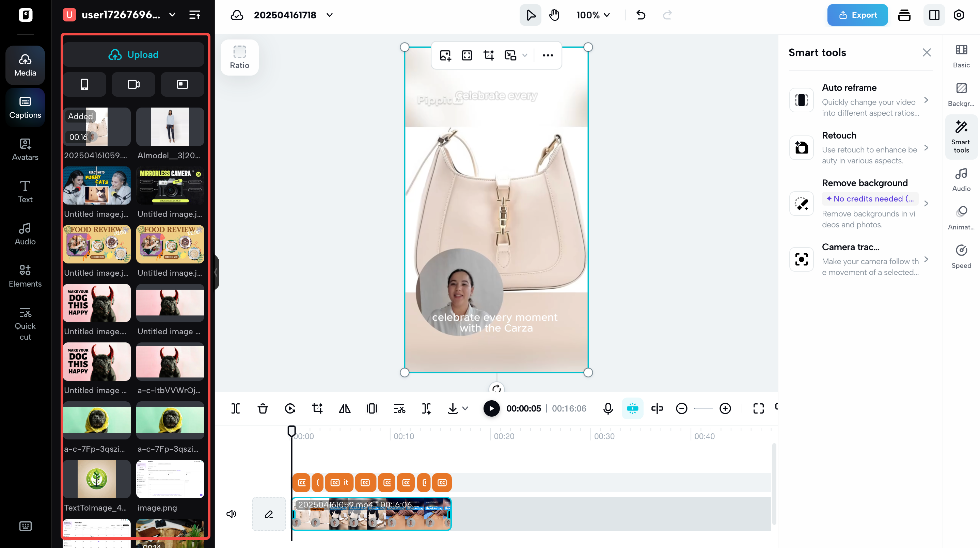
Task: Expand the project name 202504161718 dropdown
Action: (x=330, y=16)
